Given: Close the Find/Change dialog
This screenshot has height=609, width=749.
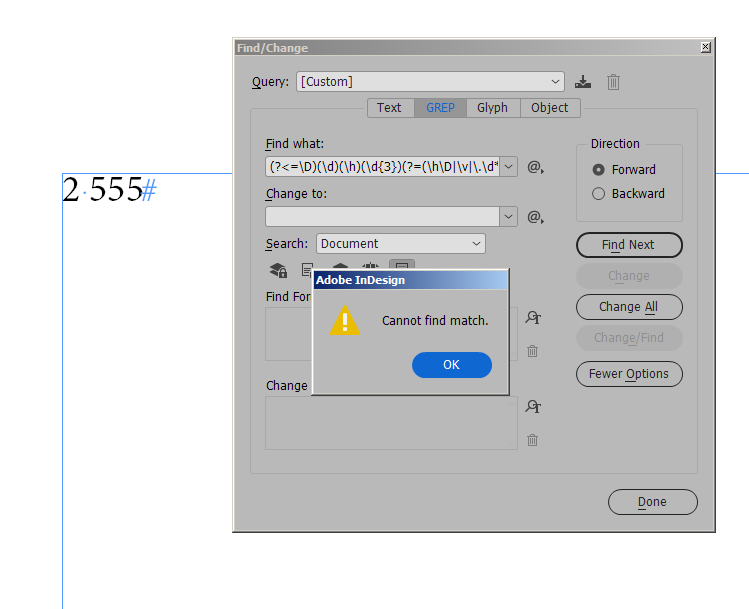Looking at the screenshot, I should (x=706, y=47).
